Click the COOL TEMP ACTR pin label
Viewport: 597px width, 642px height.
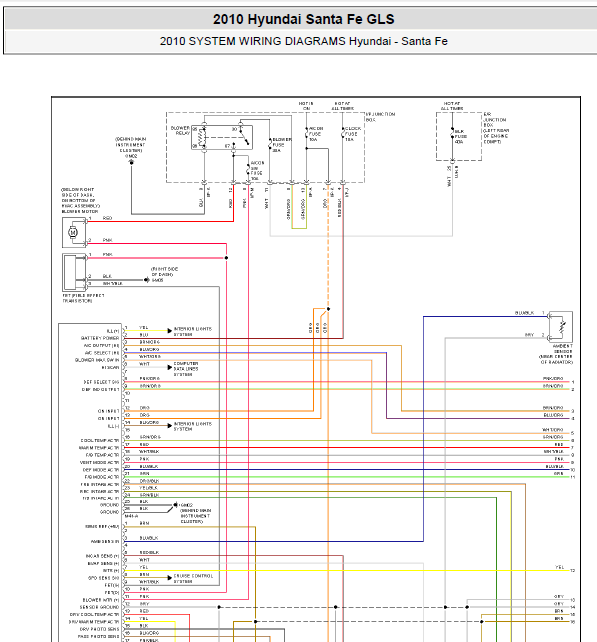click(100, 441)
